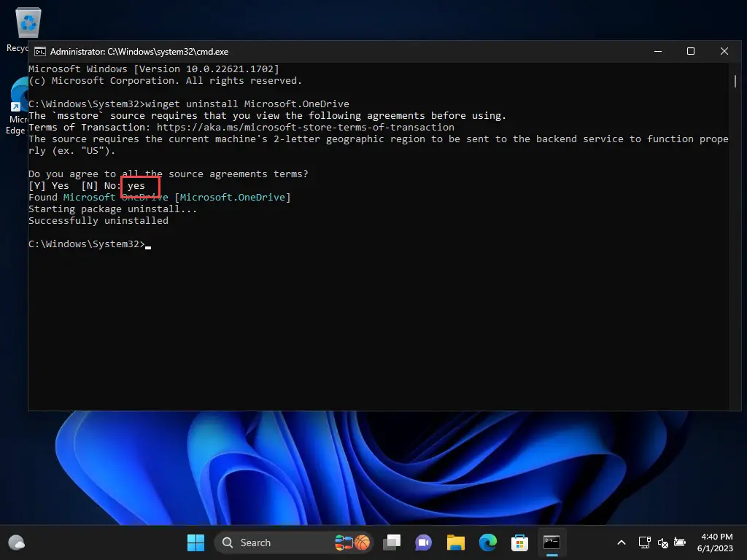Click the 'Starting package uninstall...' line
The height and width of the screenshot is (560, 747).
point(112,209)
